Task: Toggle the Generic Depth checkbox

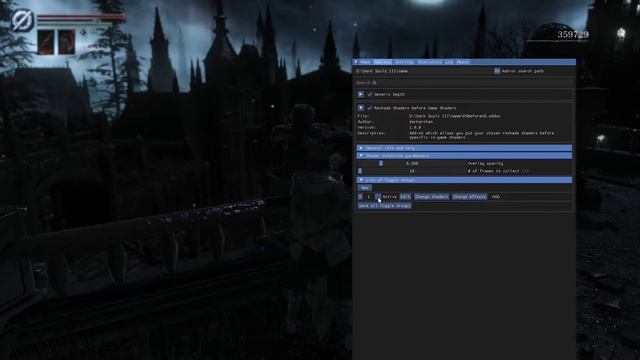Action: tap(369, 94)
